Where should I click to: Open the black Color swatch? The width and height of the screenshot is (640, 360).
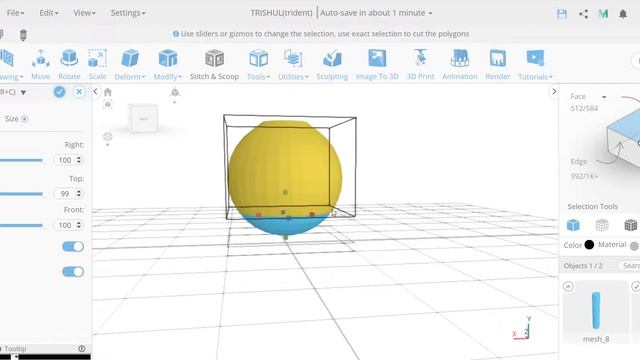589,245
